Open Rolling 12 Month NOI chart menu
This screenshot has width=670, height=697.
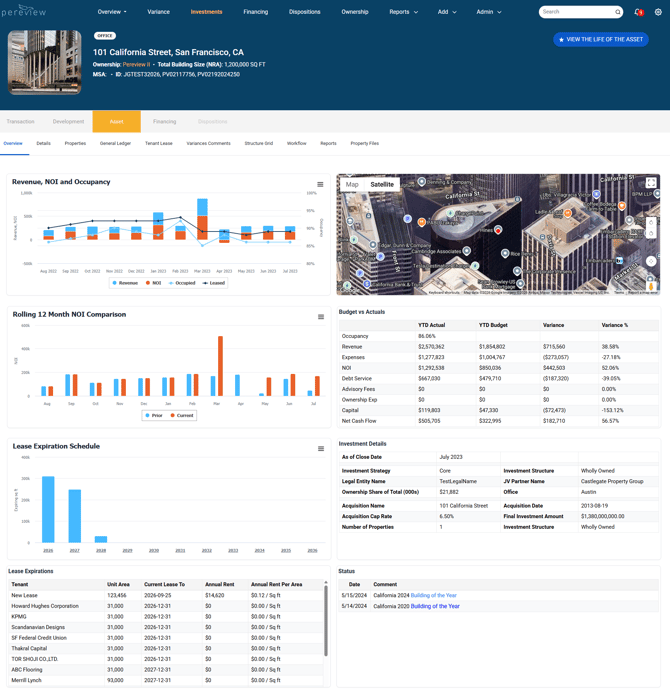321,317
